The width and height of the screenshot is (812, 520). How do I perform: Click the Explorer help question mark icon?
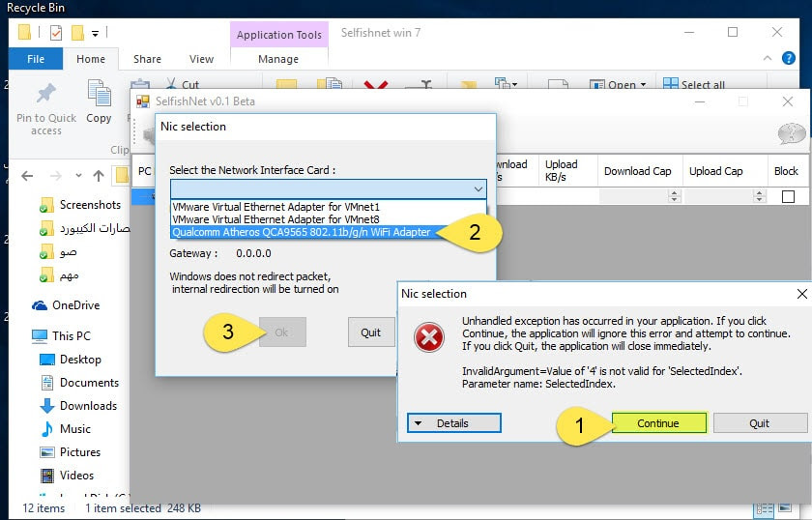coord(788,58)
